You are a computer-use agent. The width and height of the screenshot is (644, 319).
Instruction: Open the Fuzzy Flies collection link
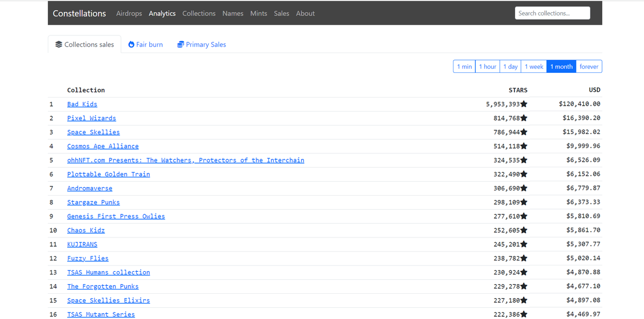click(87, 258)
